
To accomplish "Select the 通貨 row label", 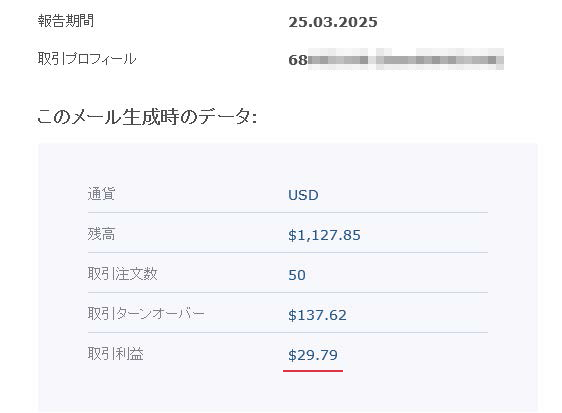I will point(101,194).
